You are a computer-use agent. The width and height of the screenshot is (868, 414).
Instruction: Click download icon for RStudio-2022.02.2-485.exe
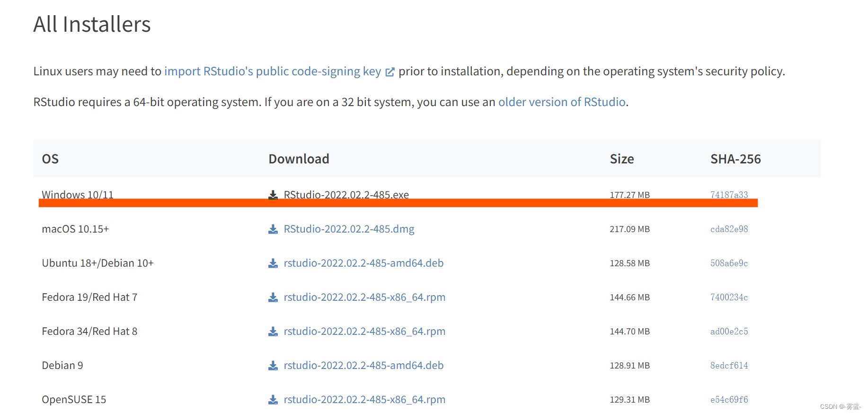click(x=273, y=195)
